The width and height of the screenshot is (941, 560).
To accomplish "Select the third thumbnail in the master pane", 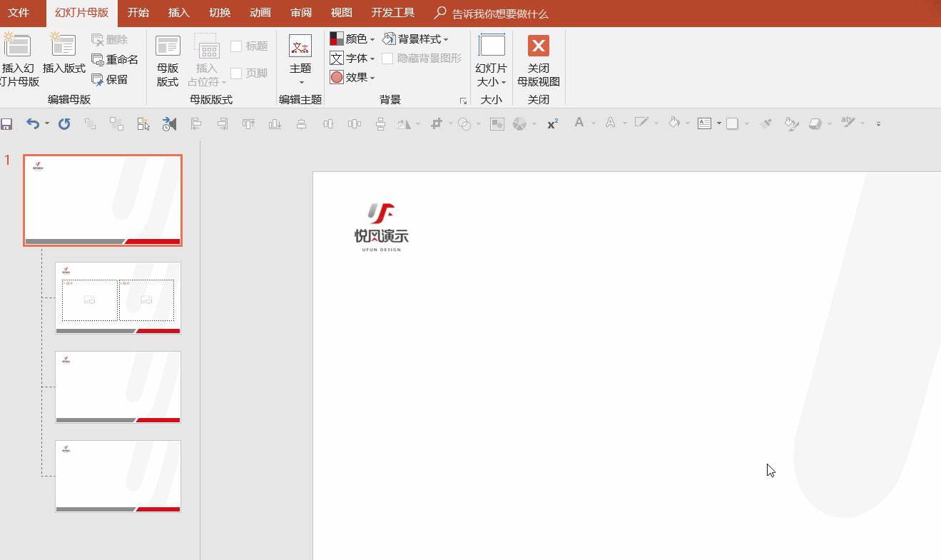I will (x=118, y=387).
